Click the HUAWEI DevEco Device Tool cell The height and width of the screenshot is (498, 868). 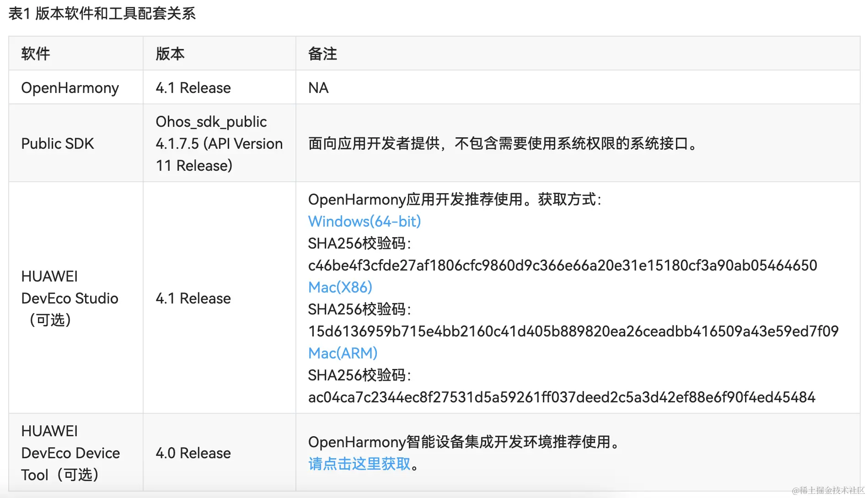75,453
